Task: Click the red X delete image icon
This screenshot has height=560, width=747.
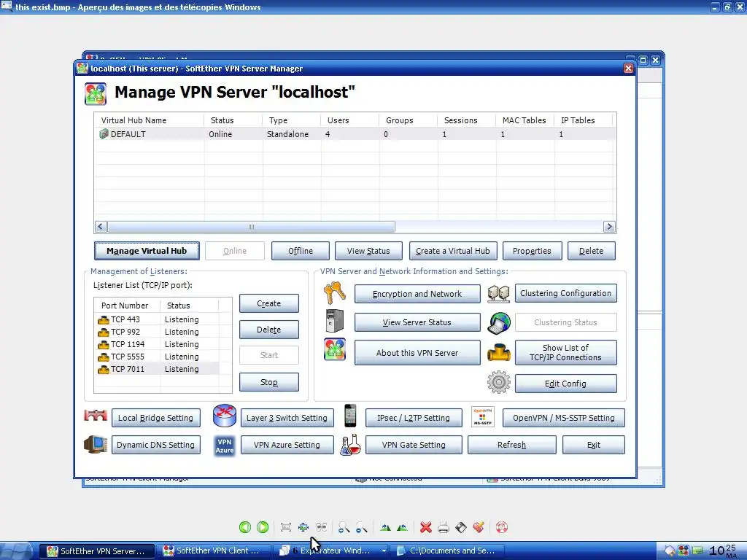Action: [426, 527]
